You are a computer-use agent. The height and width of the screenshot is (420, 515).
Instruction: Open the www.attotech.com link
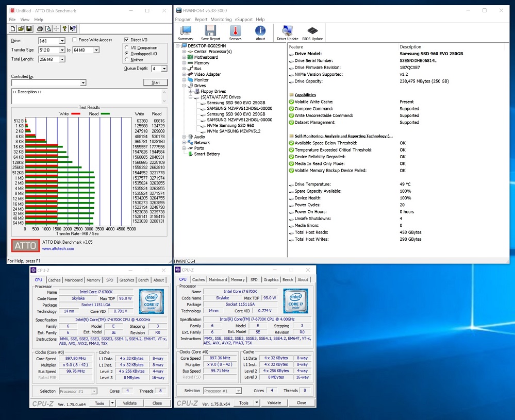[58, 248]
